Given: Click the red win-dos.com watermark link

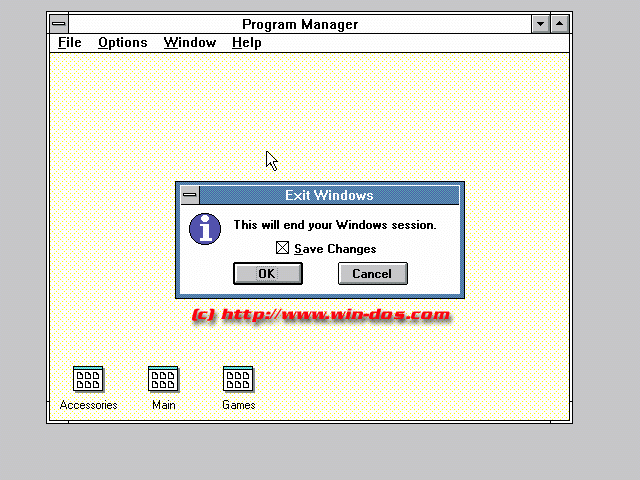Looking at the screenshot, I should tap(320, 315).
